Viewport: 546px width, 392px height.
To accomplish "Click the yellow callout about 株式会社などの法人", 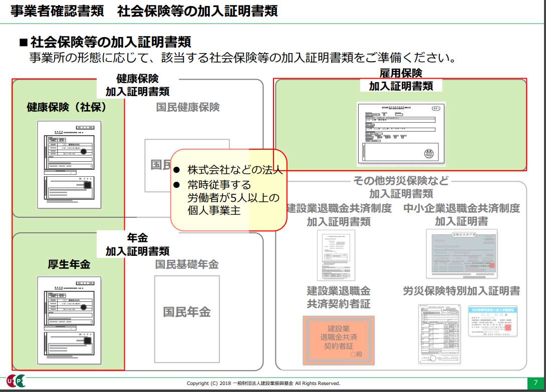I will click(228, 190).
